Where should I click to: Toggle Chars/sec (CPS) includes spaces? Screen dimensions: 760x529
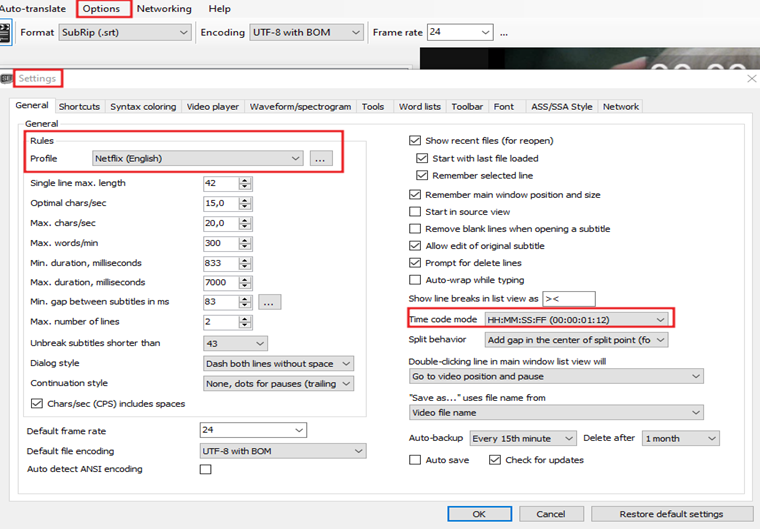coord(37,403)
